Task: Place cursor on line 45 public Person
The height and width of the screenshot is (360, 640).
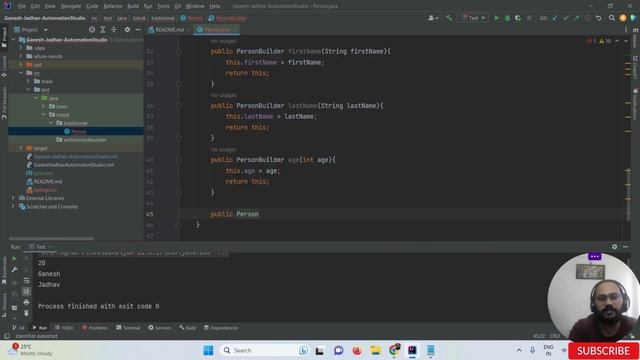Action: click(x=235, y=214)
